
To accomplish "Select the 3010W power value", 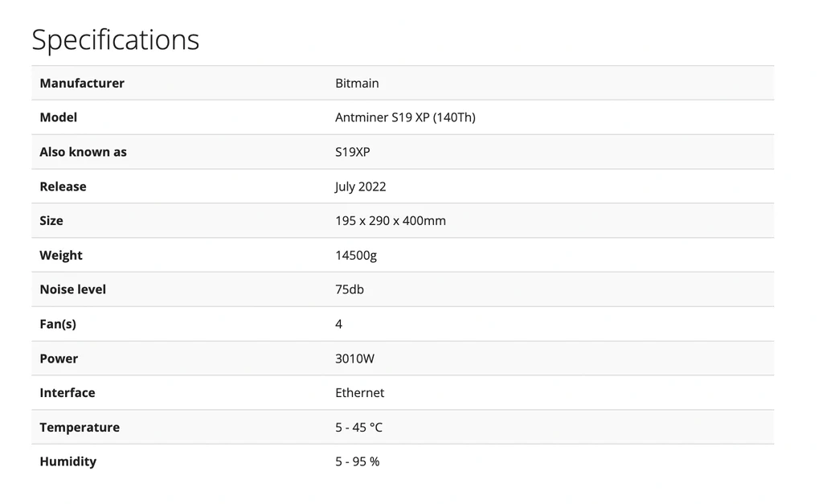I will point(354,359).
